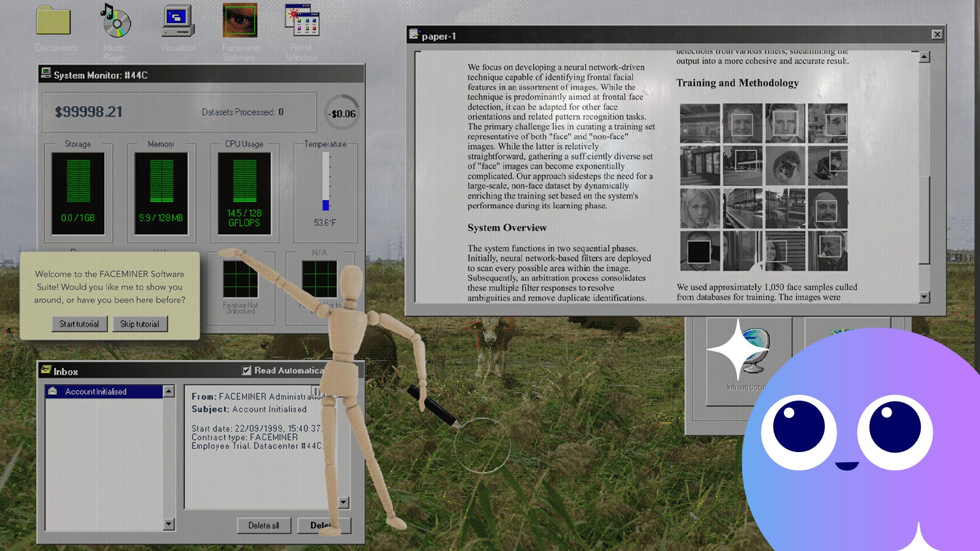This screenshot has width=980, height=551.
Task: Click the face training image grid
Action: [764, 187]
